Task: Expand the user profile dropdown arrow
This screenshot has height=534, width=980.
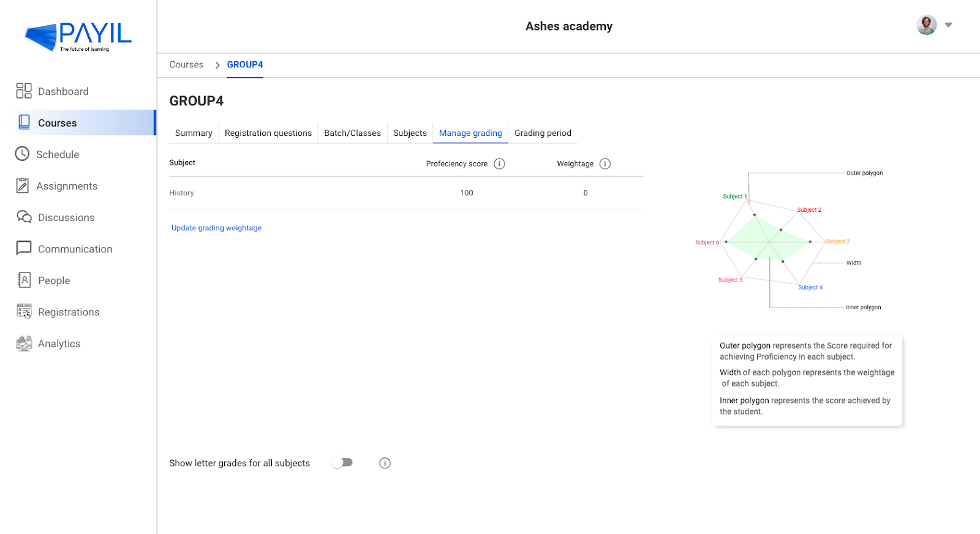Action: 948,25
